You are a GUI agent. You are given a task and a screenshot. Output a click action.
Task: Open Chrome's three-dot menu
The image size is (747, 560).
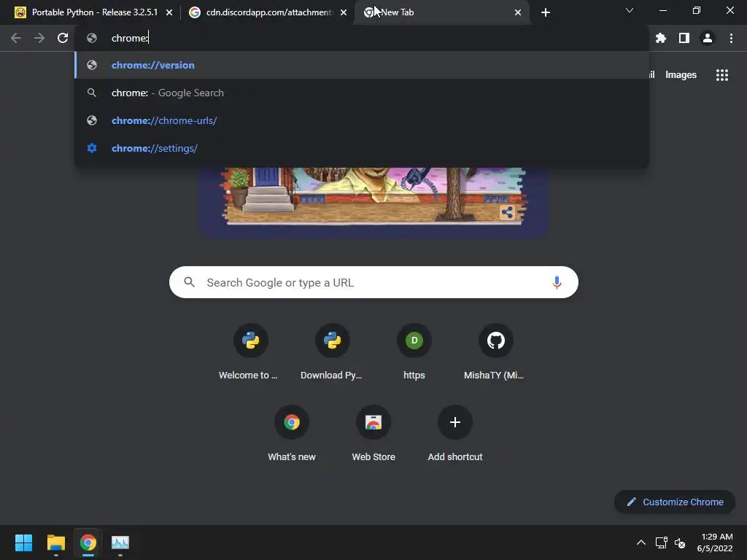[x=731, y=38]
